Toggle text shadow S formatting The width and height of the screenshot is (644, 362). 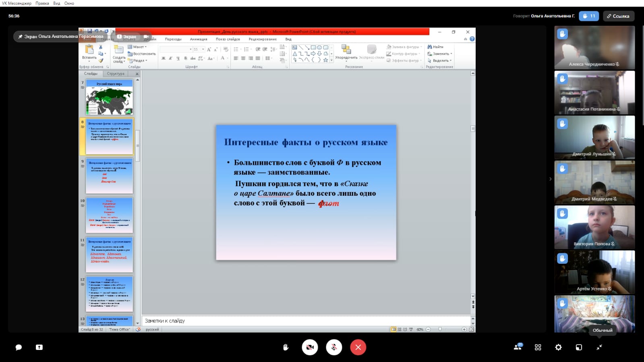pos(185,58)
